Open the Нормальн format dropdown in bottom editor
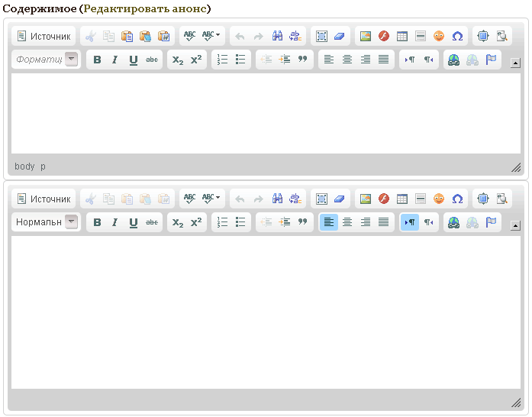This screenshot has width=532, height=417. click(x=71, y=222)
